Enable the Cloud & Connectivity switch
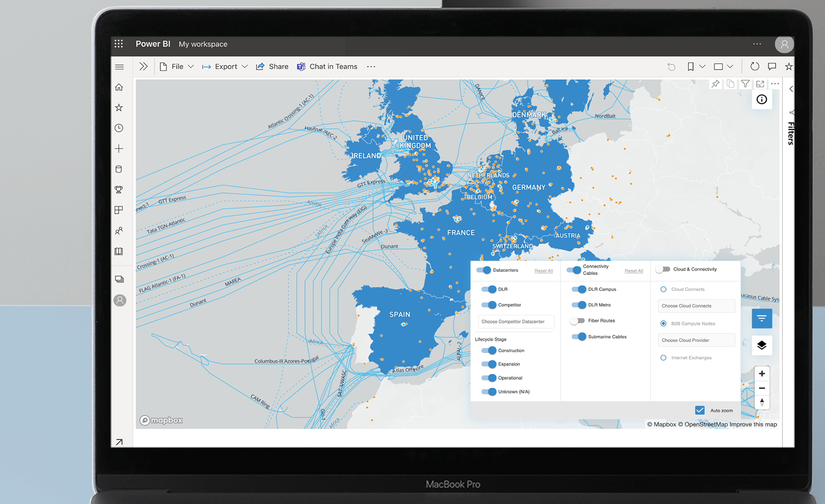This screenshot has width=825, height=504. pyautogui.click(x=663, y=269)
